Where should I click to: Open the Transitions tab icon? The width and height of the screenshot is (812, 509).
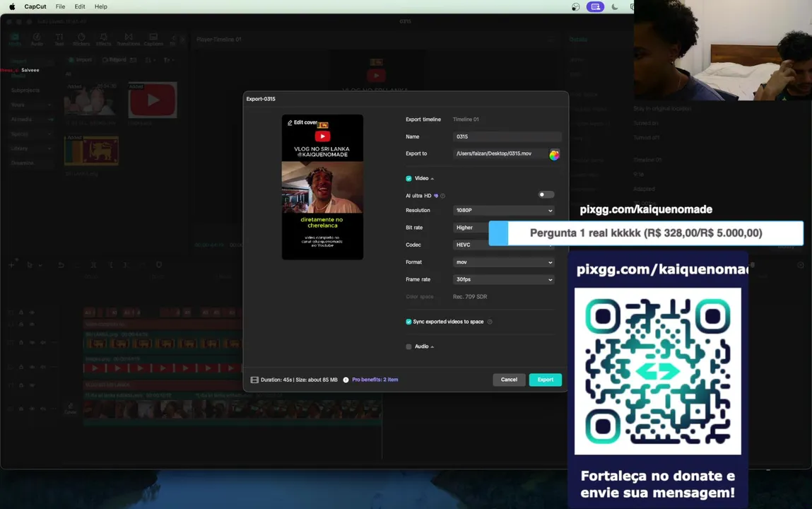click(129, 40)
